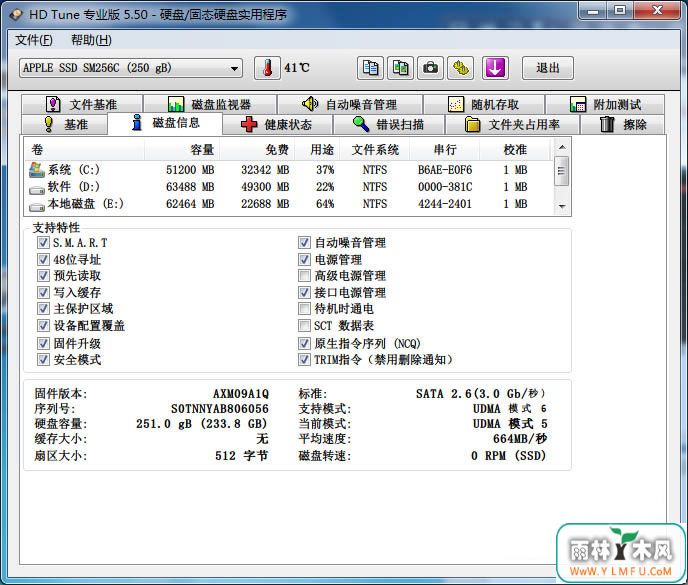The image size is (688, 585).
Task: Open the 磁盘监视器 tab
Action: coord(210,104)
